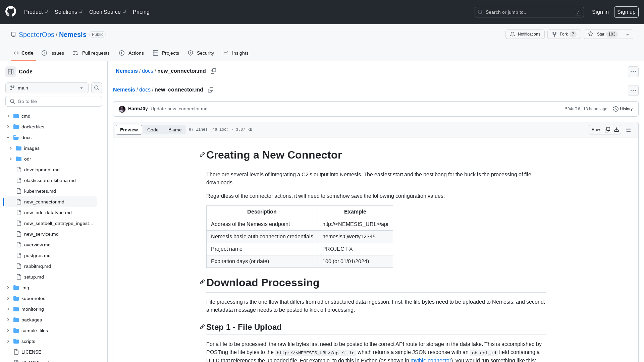Open the lower more file actions ellipsis
The height and width of the screenshot is (362, 644).
pos(633,90)
